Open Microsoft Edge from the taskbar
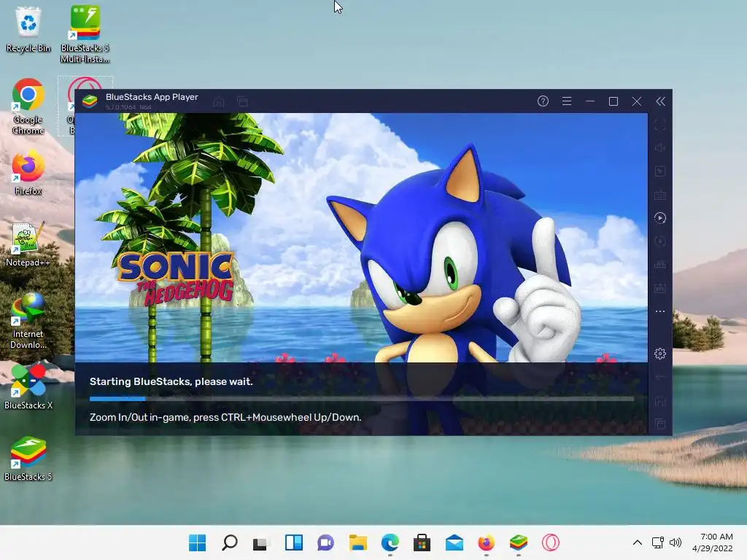747x560 pixels. [390, 542]
